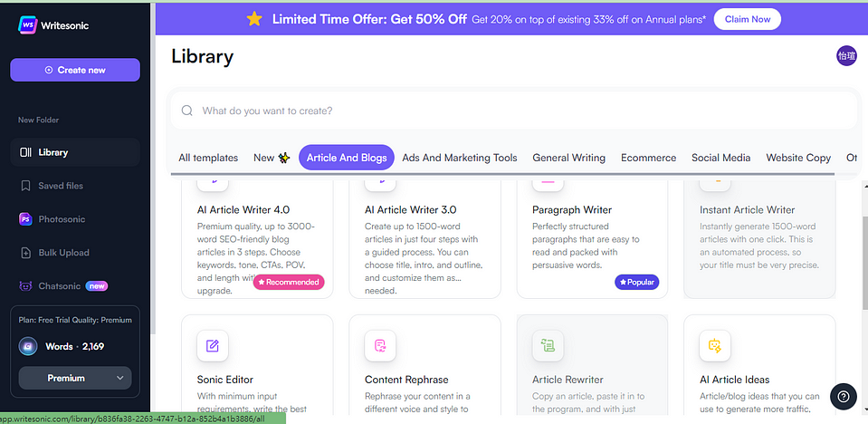This screenshot has height=424, width=868.
Task: Switch to the All templates tab
Action: (208, 158)
